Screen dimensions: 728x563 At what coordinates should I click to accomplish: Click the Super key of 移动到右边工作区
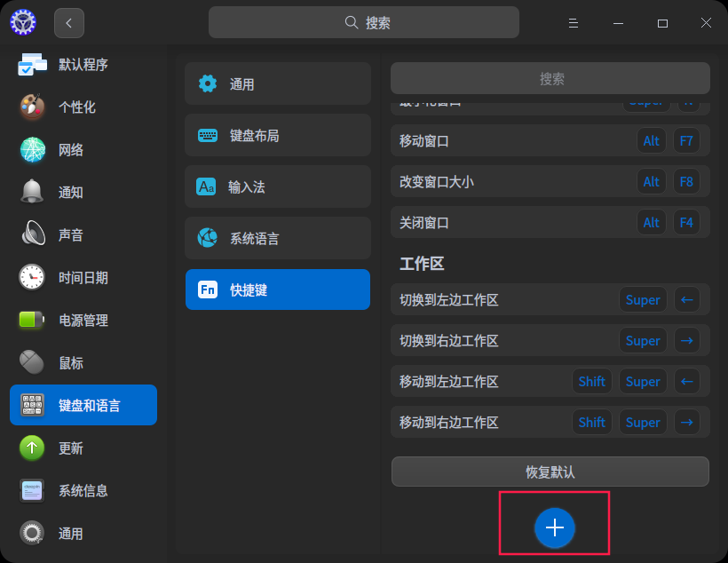point(643,423)
